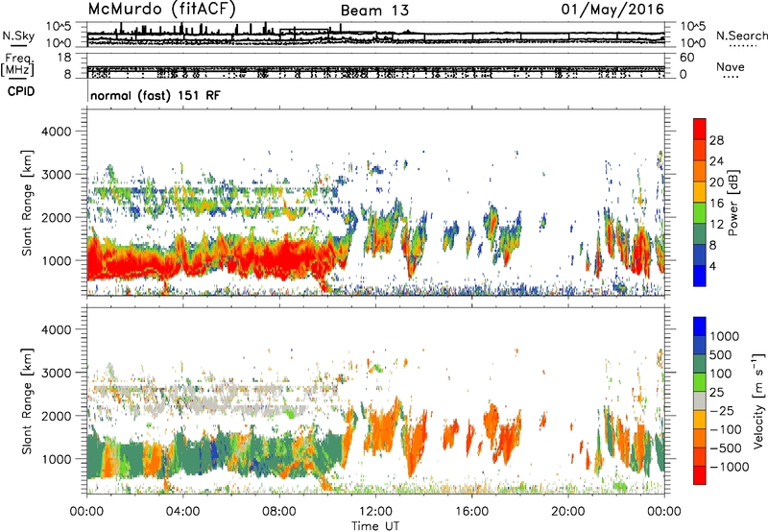The height and width of the screenshot is (532, 768).
Task: Click the "1000" tick of the Velocity panel
Action: pyautogui.click(x=56, y=459)
